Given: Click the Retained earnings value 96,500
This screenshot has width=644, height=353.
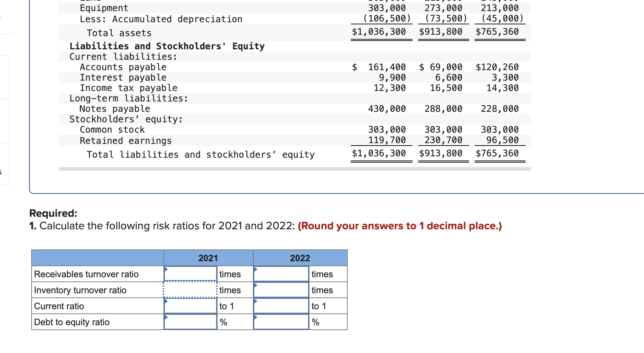Looking at the screenshot, I should click(503, 140).
